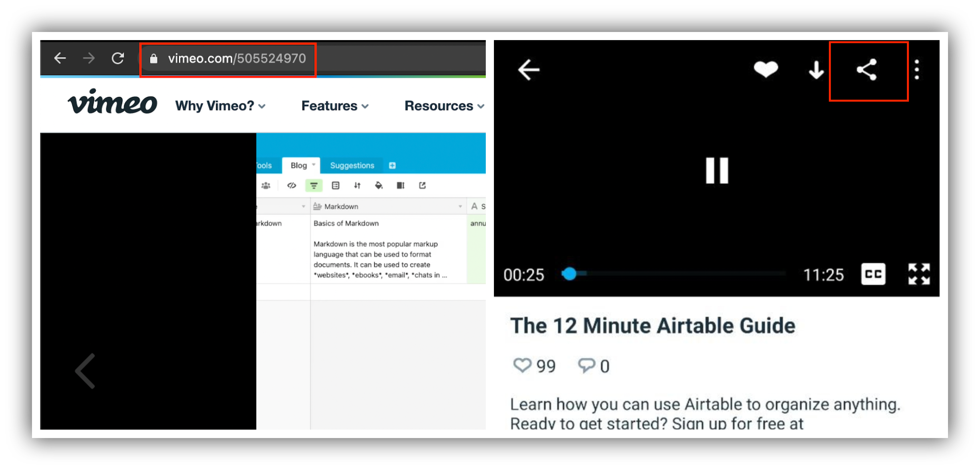Click the Markdown column header

[x=388, y=206]
